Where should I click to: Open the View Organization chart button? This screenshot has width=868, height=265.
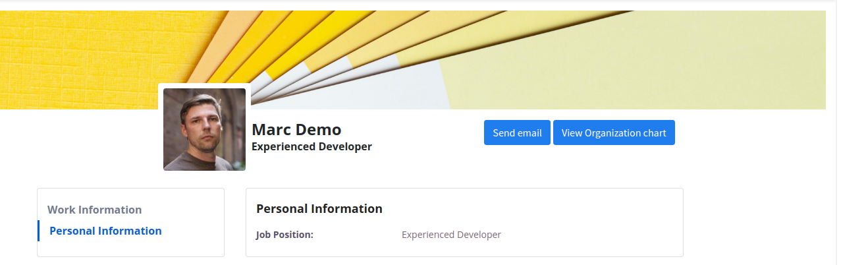coord(614,132)
